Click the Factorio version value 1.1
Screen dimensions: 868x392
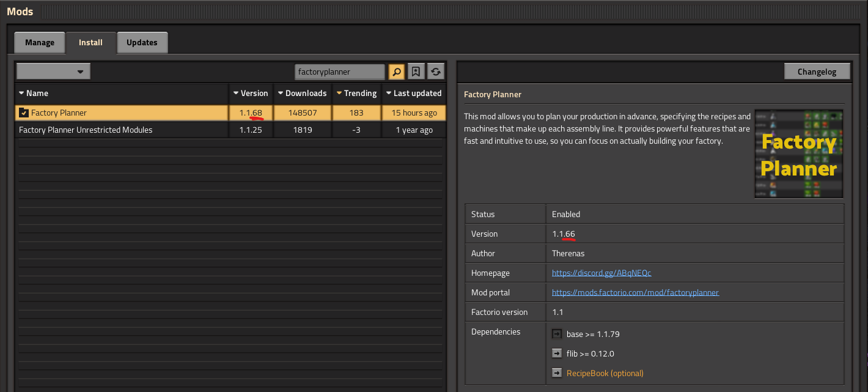pos(557,312)
